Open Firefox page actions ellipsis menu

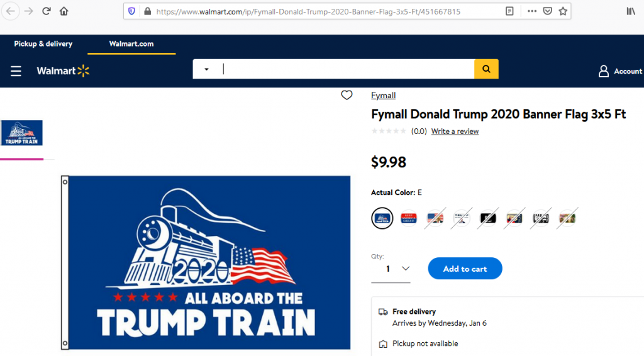pos(532,11)
